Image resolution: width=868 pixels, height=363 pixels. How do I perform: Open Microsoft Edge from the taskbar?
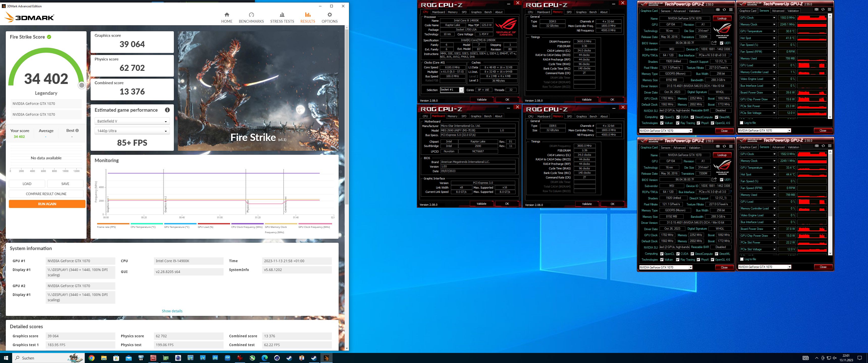click(x=264, y=358)
